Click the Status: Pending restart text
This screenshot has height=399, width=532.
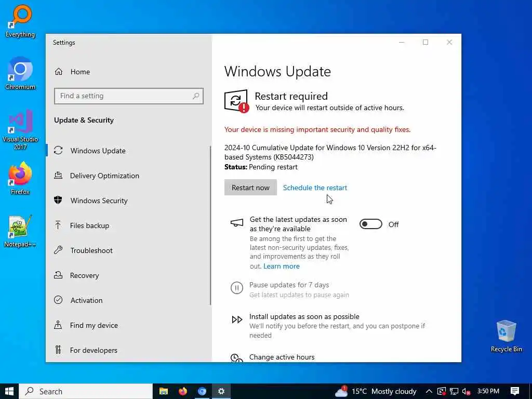click(x=261, y=167)
